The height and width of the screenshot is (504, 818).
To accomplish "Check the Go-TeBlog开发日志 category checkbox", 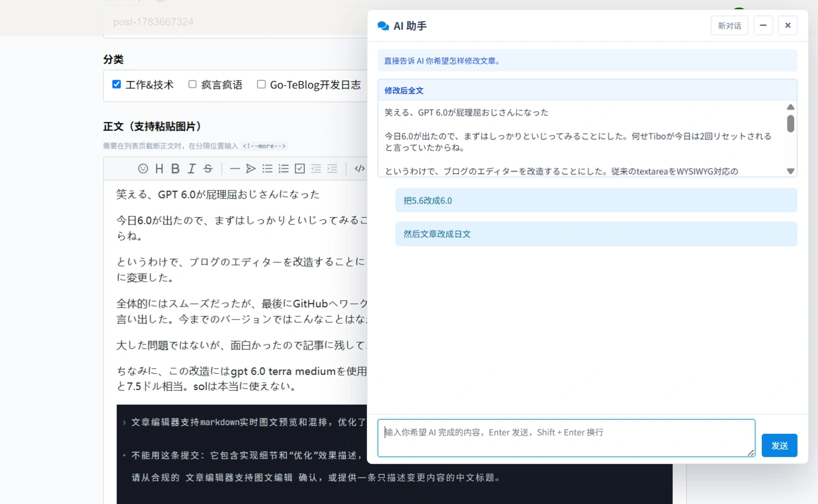I will 261,84.
